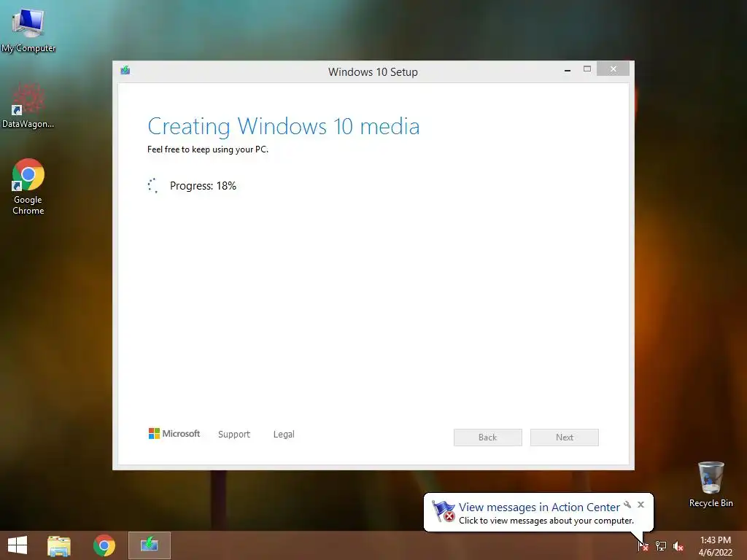
Task: Click 'Feel free to keep using your PC.'
Action: tap(208, 149)
